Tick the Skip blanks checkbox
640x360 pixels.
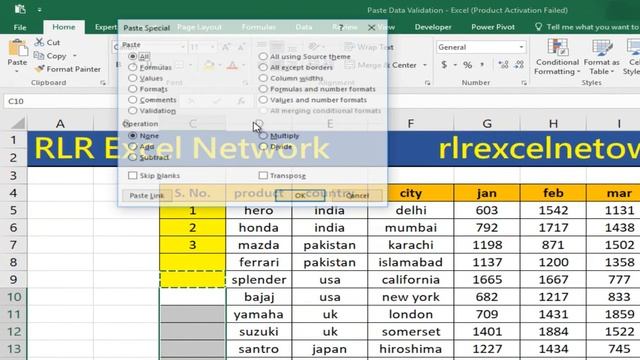click(x=133, y=176)
